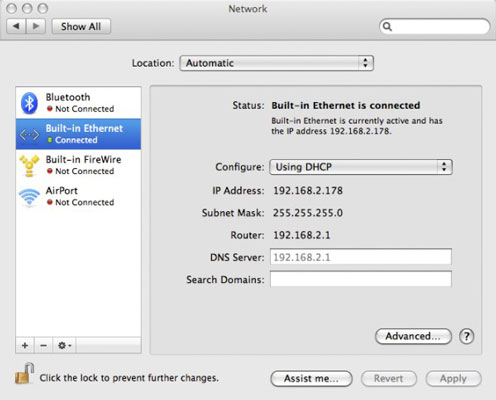
Task: Click into the Search Domains field
Action: 361,279
